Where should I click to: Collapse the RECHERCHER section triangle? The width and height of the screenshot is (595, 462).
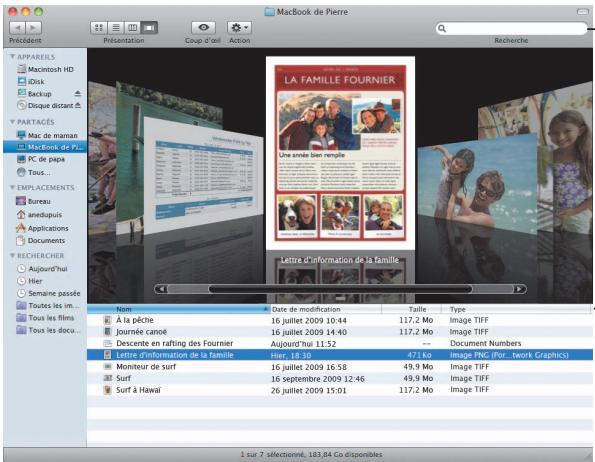click(12, 256)
